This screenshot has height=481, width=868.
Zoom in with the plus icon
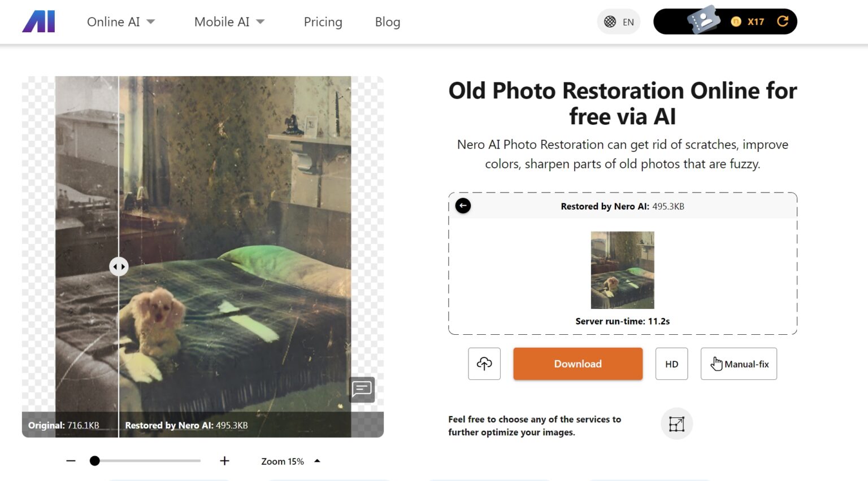[x=224, y=461]
